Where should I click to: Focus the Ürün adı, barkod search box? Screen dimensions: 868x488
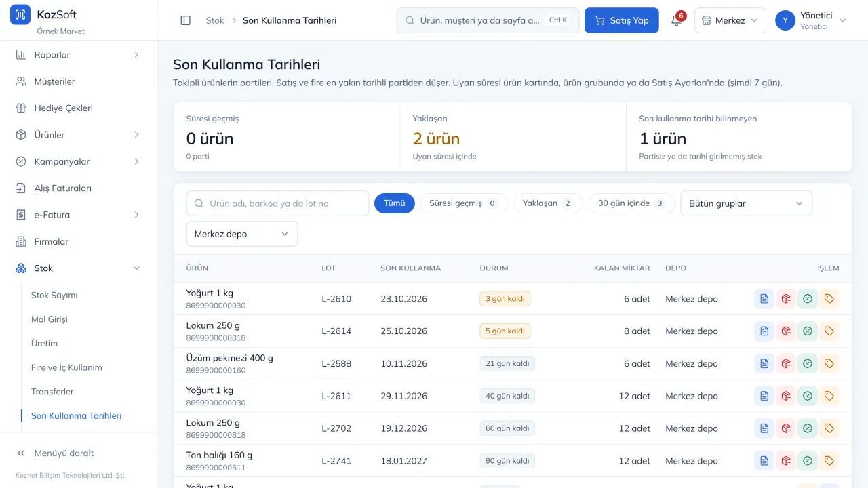(277, 203)
